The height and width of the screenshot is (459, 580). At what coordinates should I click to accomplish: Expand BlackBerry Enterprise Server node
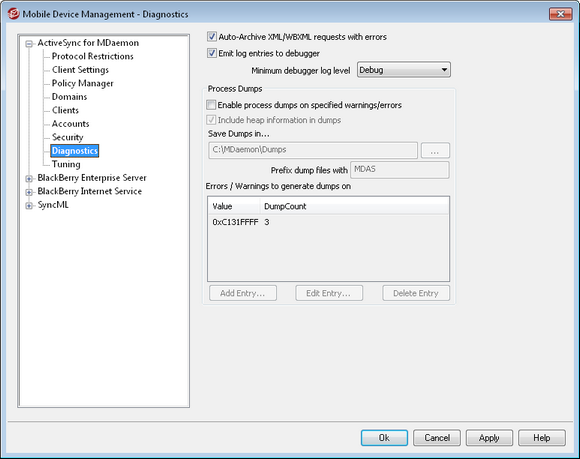coord(29,179)
